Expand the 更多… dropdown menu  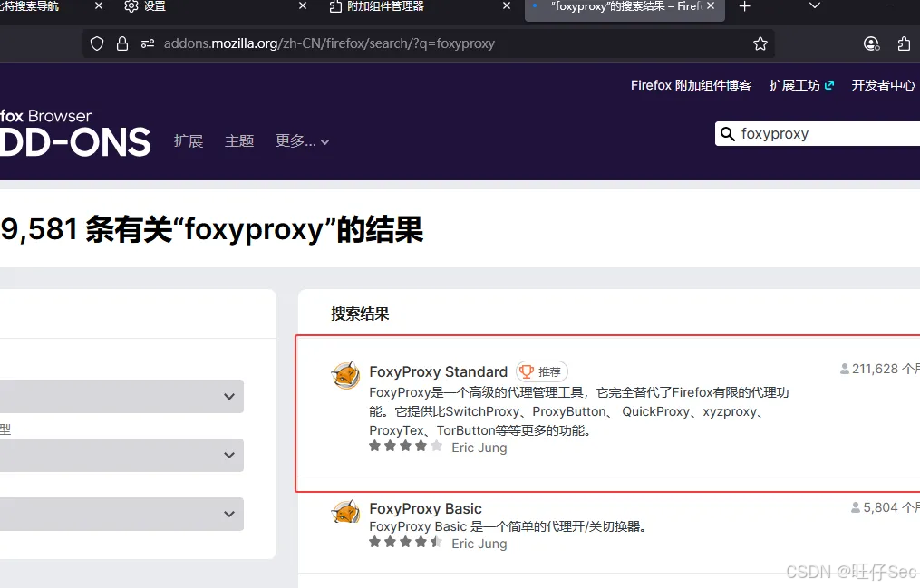pyautogui.click(x=302, y=141)
